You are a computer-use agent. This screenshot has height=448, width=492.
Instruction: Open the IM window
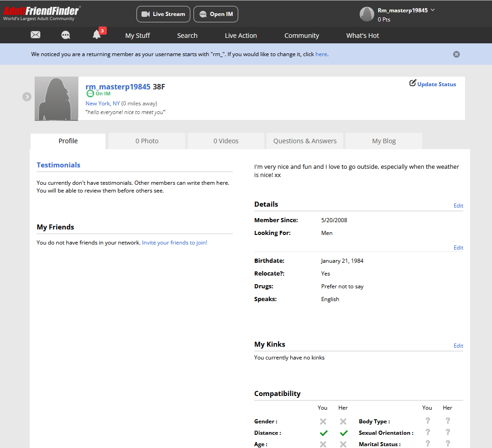tap(216, 14)
